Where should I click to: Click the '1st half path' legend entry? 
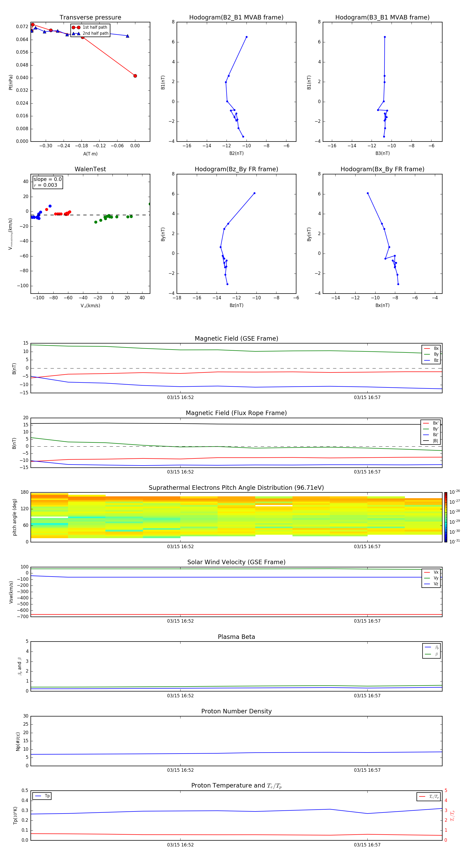click(x=90, y=27)
